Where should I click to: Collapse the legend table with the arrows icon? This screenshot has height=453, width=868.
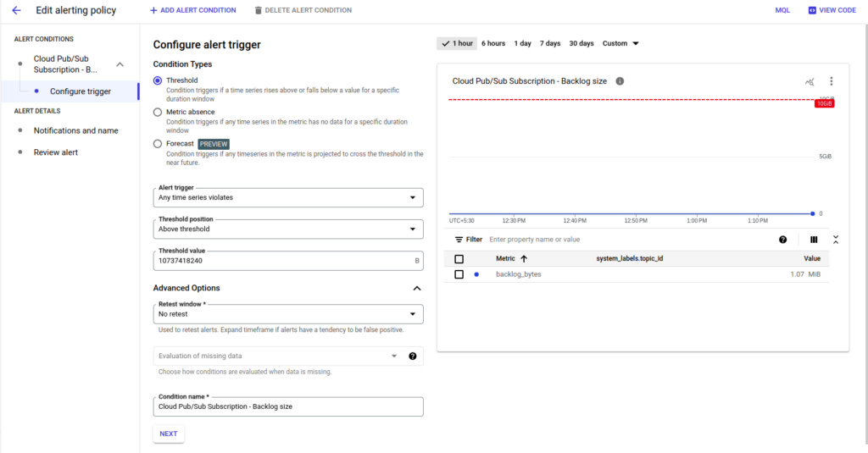pos(836,240)
